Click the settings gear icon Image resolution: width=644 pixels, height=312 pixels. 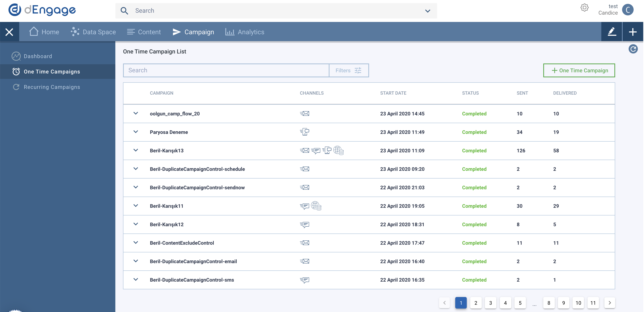click(x=584, y=8)
